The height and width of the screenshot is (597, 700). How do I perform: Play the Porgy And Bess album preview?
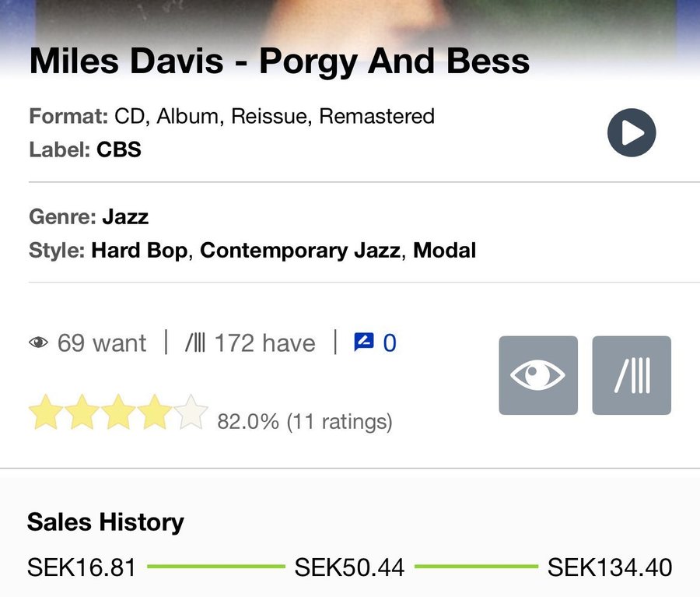(x=631, y=133)
